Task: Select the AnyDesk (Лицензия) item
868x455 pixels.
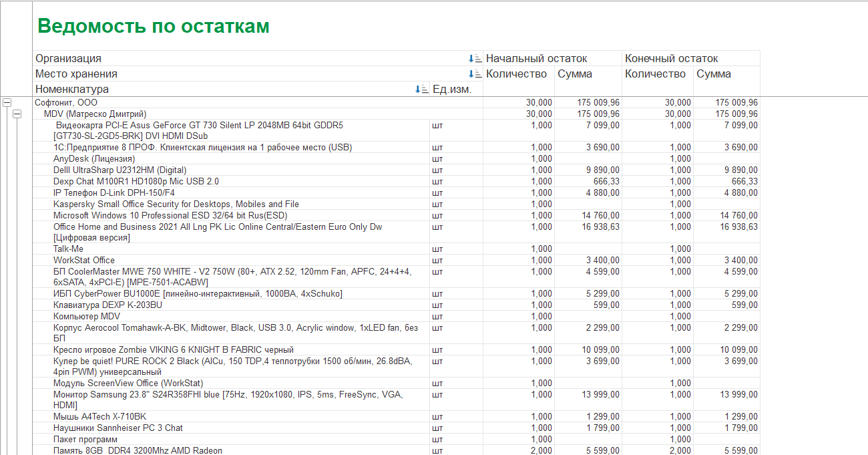Action: pos(94,159)
